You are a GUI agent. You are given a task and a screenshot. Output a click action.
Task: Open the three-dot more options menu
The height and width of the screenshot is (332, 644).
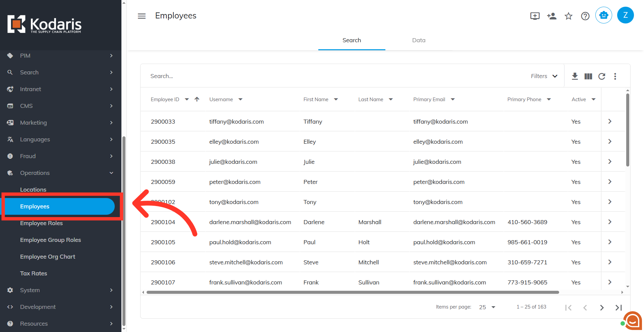point(615,76)
